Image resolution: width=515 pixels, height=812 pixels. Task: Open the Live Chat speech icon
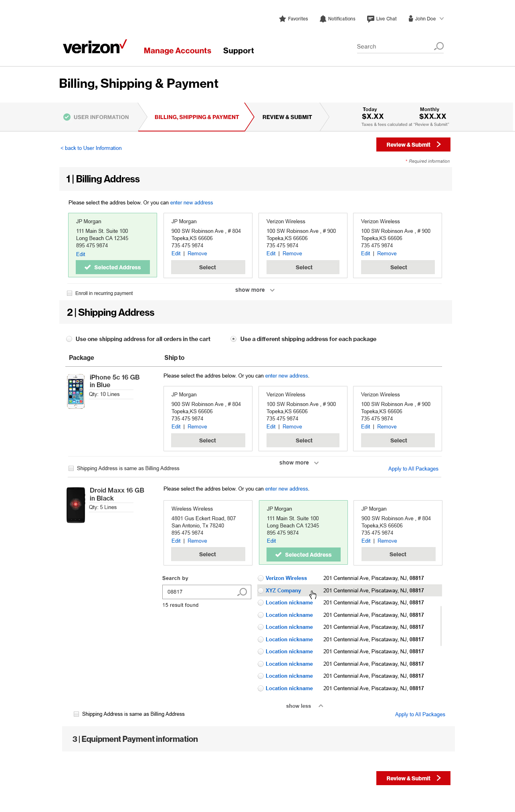coord(371,19)
